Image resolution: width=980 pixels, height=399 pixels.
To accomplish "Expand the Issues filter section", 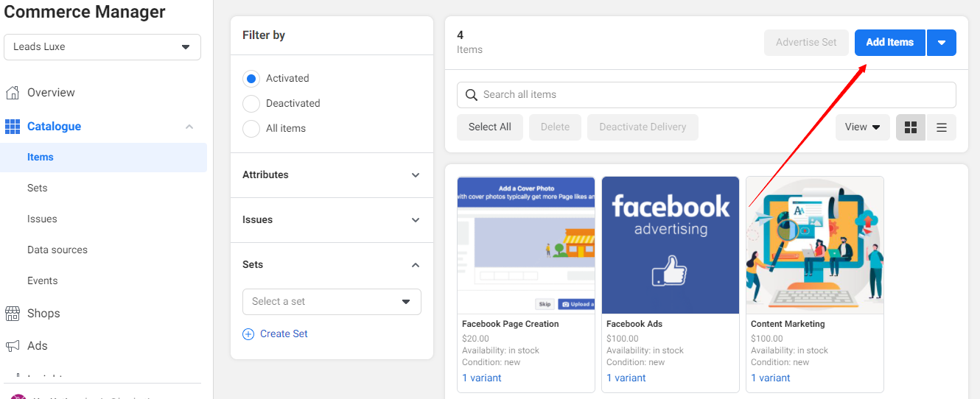I will pyautogui.click(x=332, y=220).
